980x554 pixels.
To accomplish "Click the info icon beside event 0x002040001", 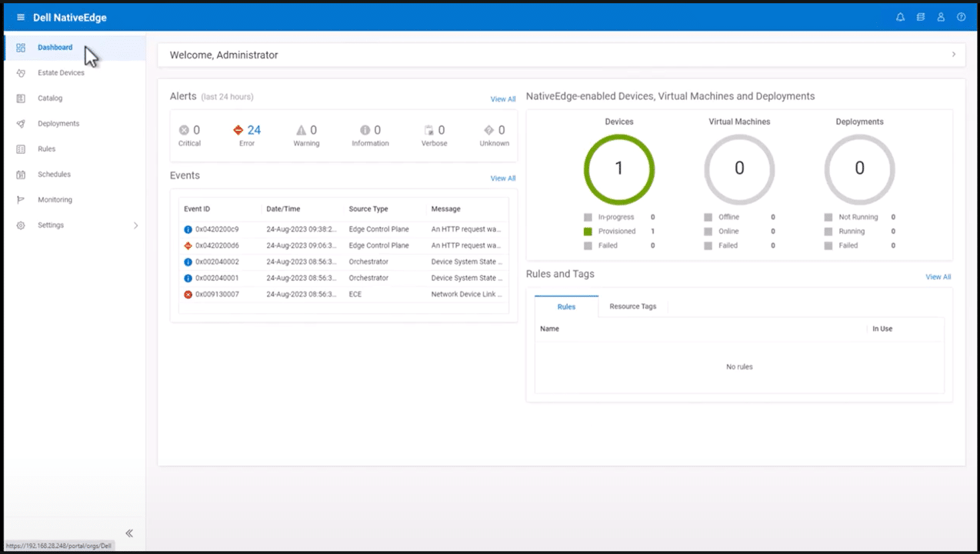I will tap(188, 279).
